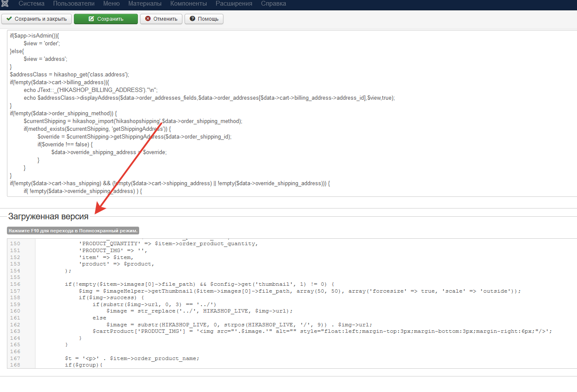The image size is (577, 392).
Task: Open the Пользователи menu
Action: 73,3
